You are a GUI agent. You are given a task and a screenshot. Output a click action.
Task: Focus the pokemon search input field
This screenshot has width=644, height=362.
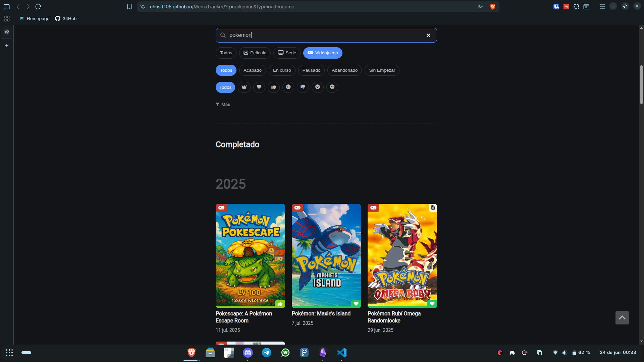tap(326, 35)
